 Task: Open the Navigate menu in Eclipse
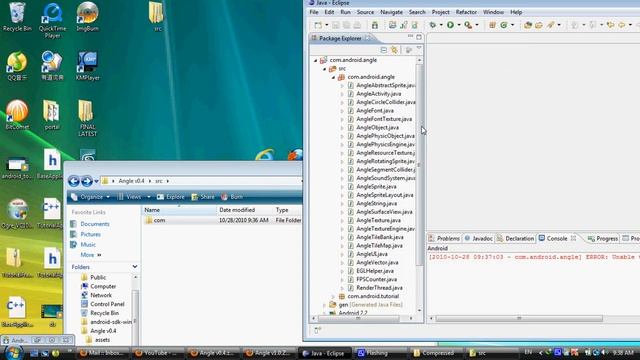pyautogui.click(x=391, y=12)
